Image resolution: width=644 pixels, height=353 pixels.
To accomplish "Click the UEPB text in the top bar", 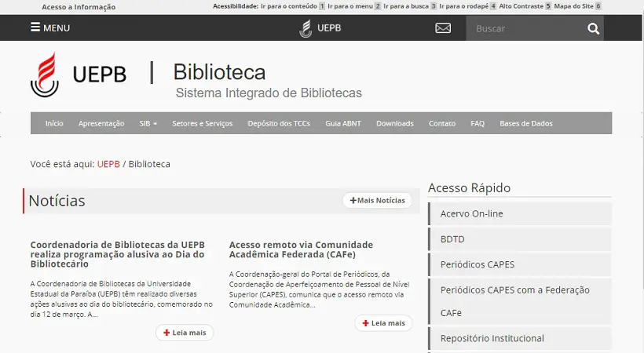I will [x=329, y=28].
